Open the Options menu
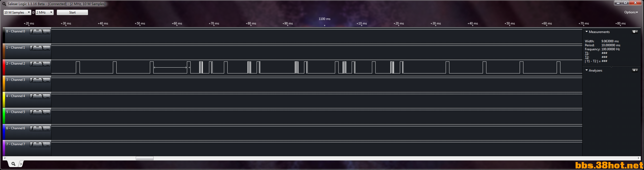 [631, 12]
